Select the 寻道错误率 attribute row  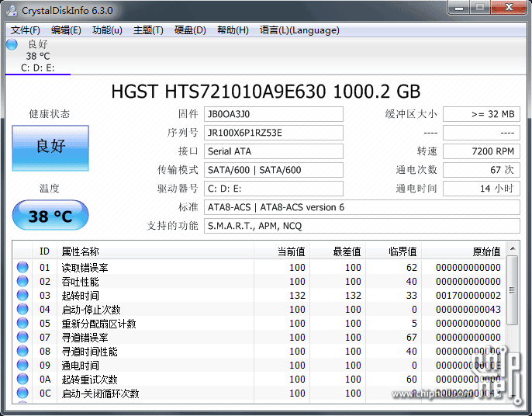(260, 337)
